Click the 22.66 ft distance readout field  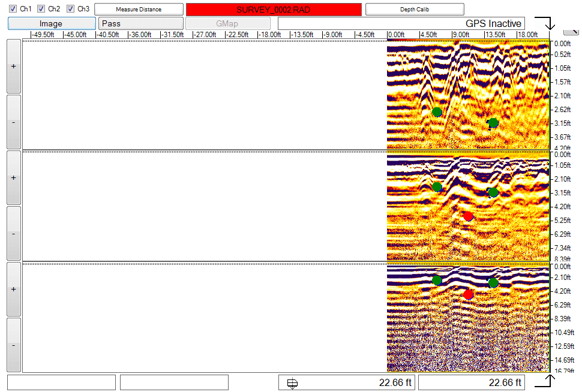click(472, 382)
